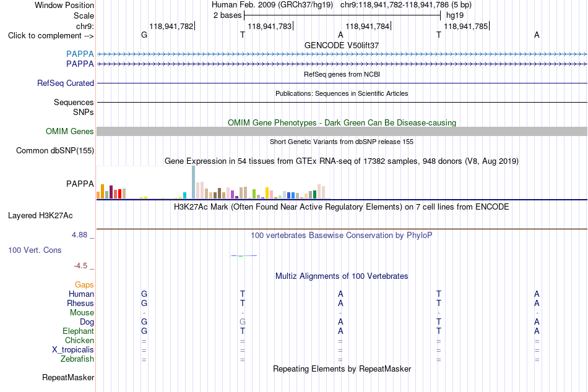Click the grayed G in Dog row
The image size is (588, 392).
242,322
